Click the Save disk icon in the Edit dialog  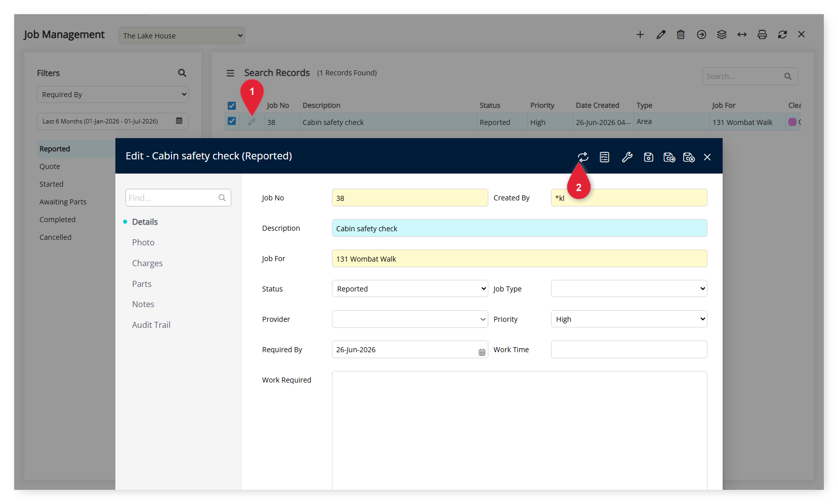648,157
